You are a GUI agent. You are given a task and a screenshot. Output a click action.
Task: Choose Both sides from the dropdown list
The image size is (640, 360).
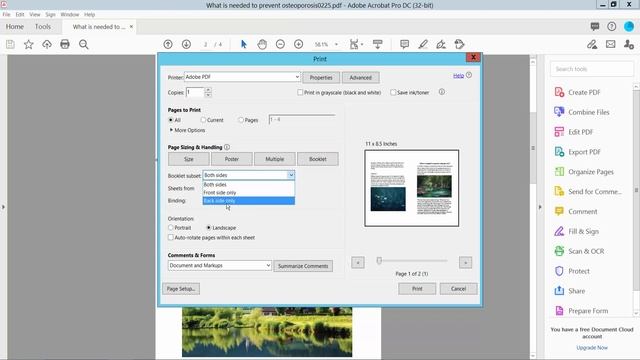[x=249, y=184]
